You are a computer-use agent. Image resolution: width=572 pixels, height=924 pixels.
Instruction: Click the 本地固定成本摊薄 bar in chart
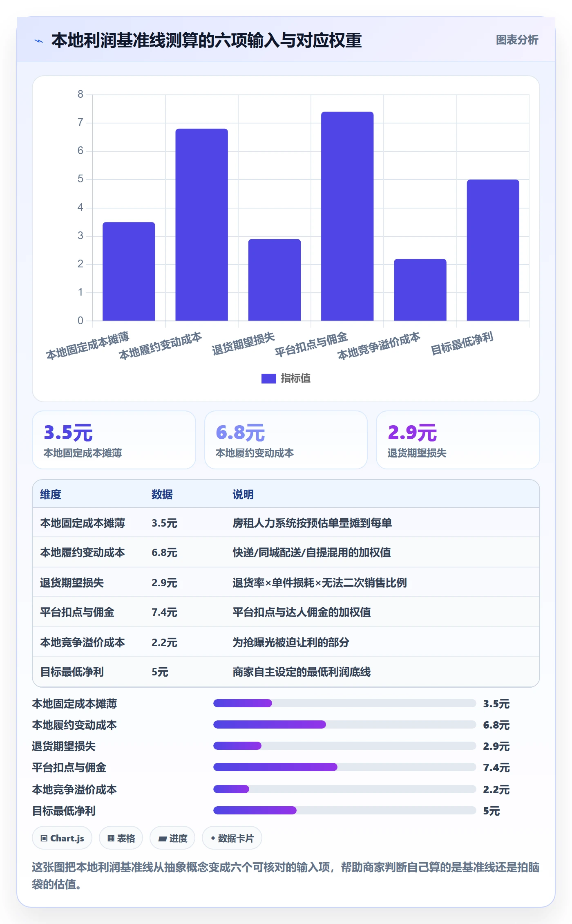point(129,271)
